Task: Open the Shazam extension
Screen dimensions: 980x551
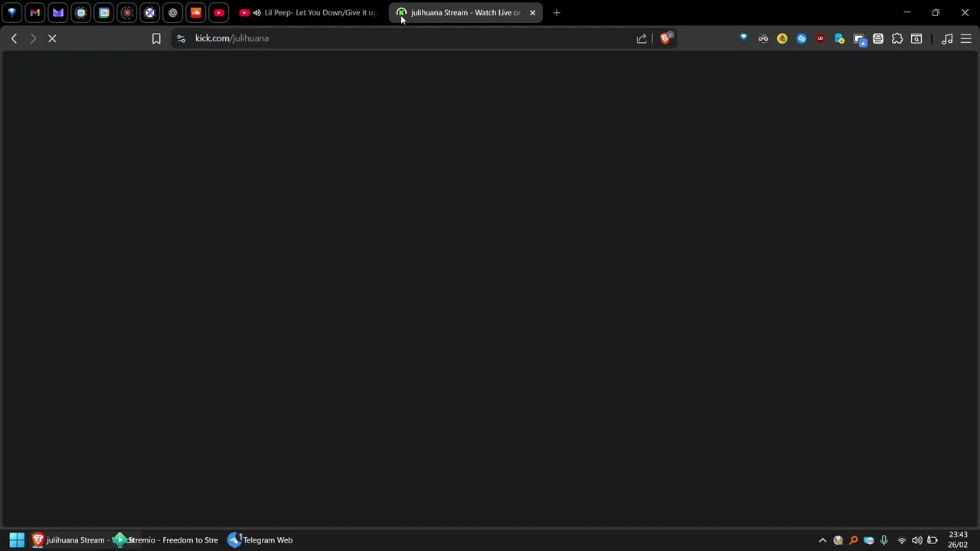Action: [802, 38]
